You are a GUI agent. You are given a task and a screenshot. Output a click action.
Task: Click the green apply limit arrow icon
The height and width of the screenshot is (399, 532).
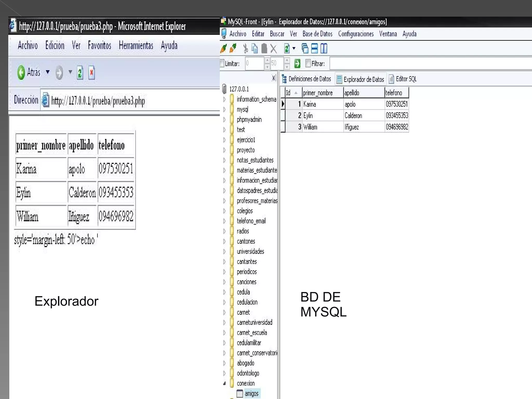(x=297, y=63)
